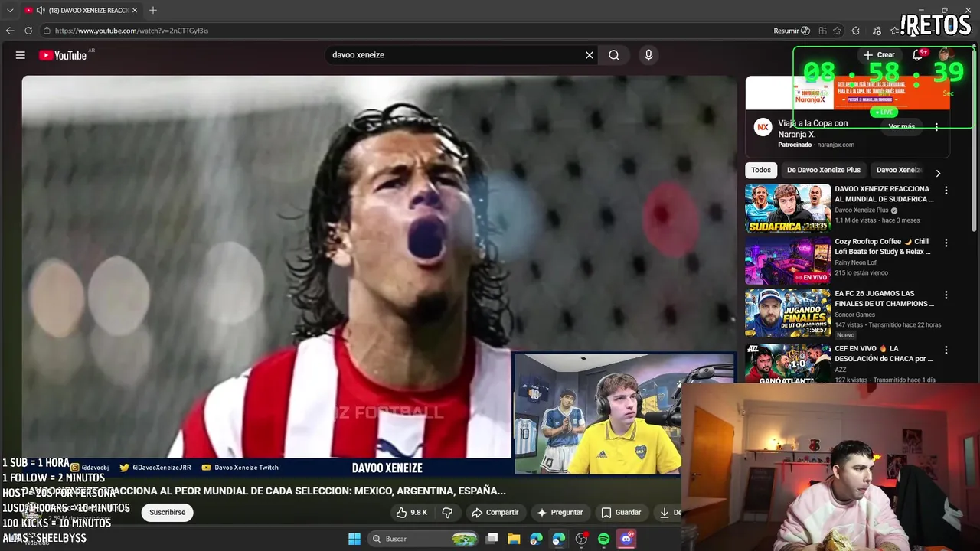Open options for Cozy Rooftop Coffee video
This screenshot has width=980, height=551.
(946, 243)
